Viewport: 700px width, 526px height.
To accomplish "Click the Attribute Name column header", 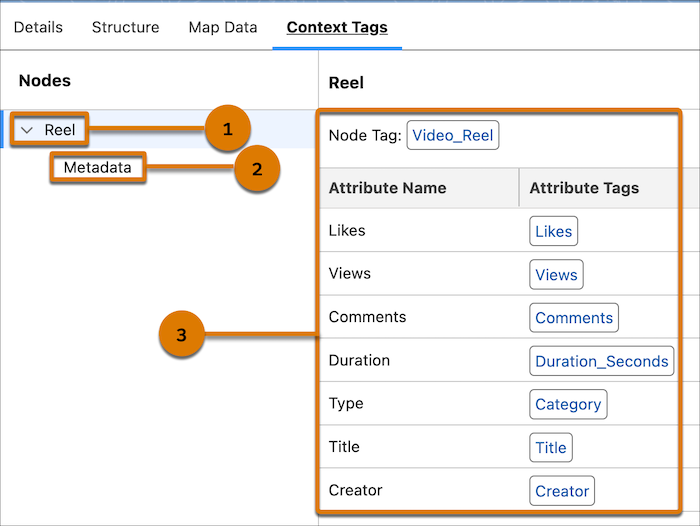I will pyautogui.click(x=387, y=188).
